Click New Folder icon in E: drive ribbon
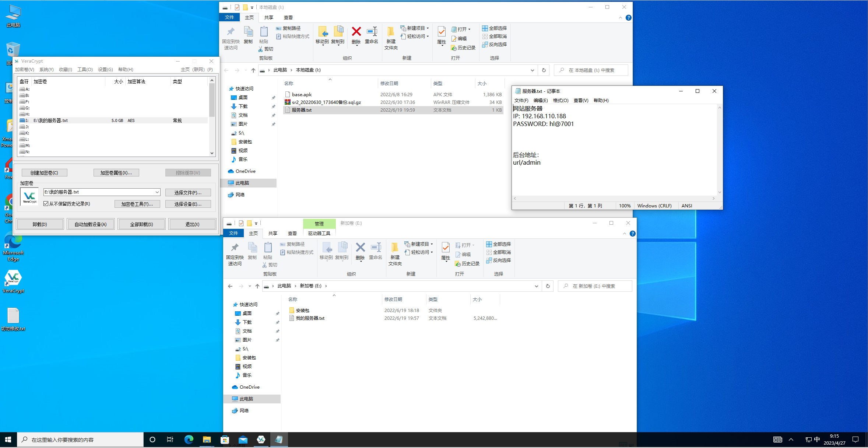868x448 pixels. [x=395, y=248]
